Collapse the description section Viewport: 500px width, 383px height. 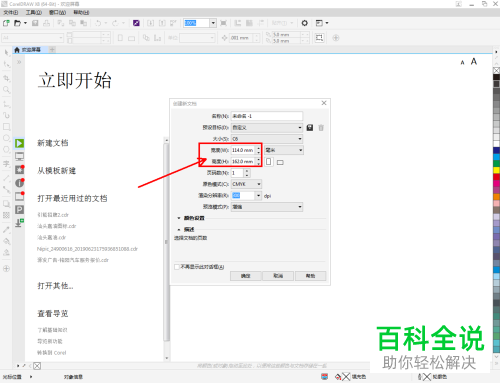coord(179,230)
